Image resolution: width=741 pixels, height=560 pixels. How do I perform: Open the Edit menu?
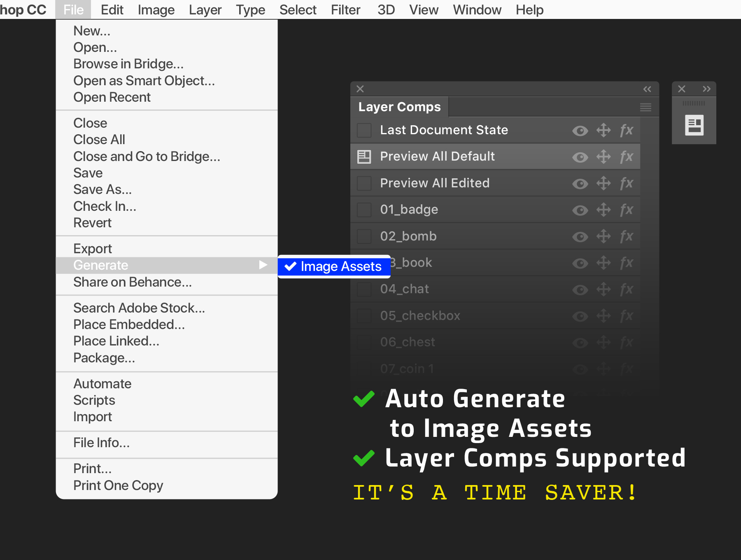[112, 9]
